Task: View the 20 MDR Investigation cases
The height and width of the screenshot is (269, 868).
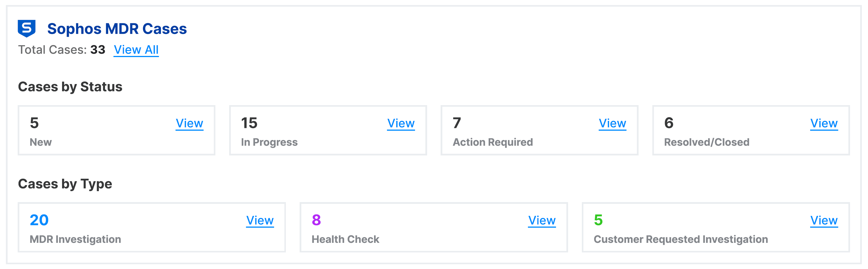Action: [260, 220]
